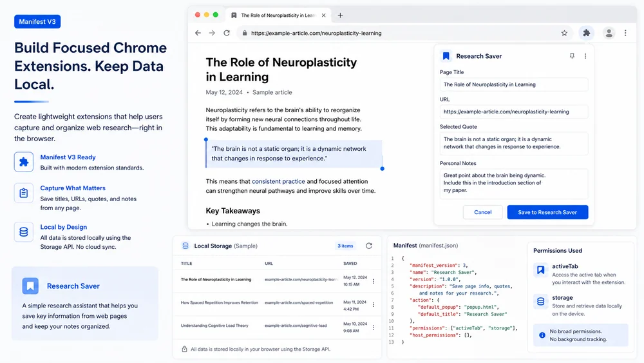Open the Local by Design heading
644x363 pixels.
63,227
